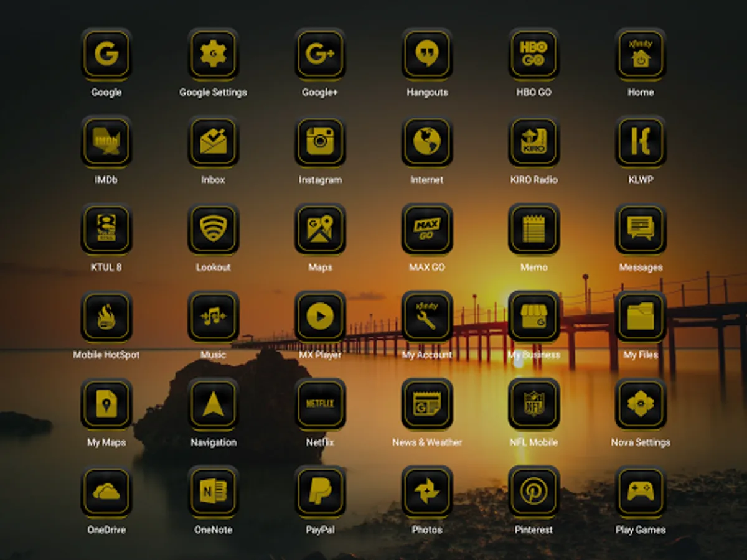
Task: Open the Xfinity Home app
Action: point(641,54)
